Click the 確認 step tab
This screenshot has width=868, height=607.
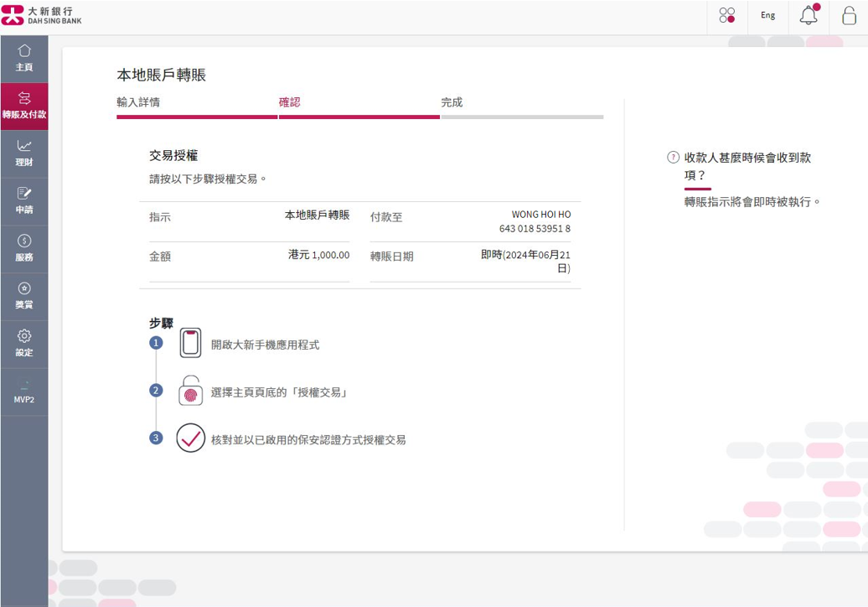tap(290, 102)
